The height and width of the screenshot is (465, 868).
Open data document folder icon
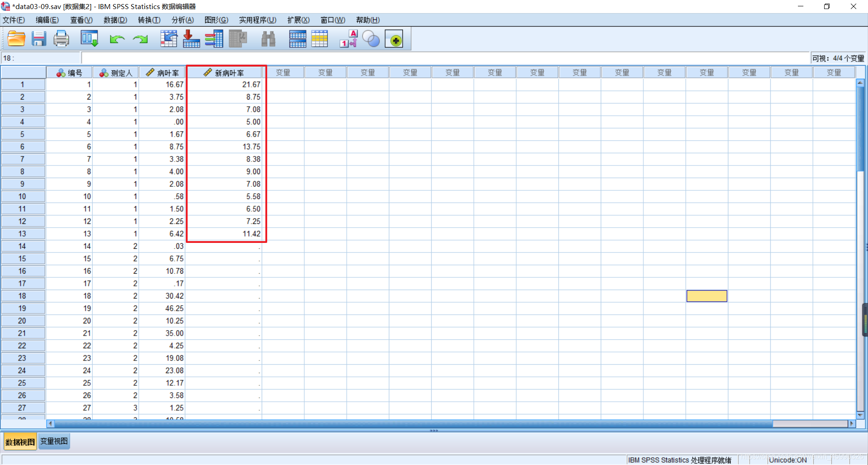pos(16,39)
